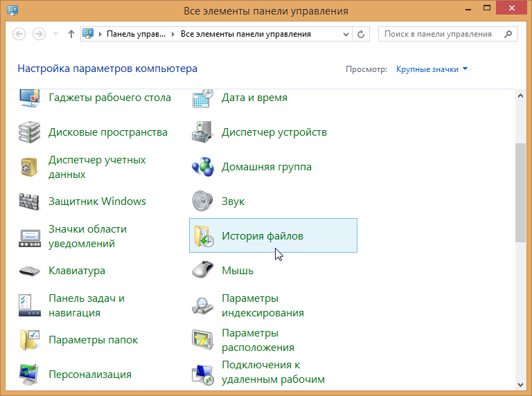Open Credential Manager icon (Диспетчер учетных данных)

[30, 167]
